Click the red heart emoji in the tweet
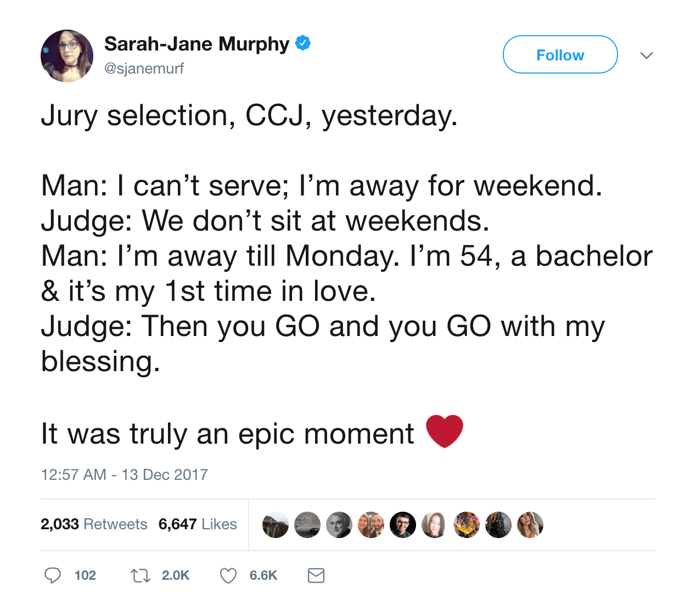Screen dimensions: 696x616 [445, 432]
